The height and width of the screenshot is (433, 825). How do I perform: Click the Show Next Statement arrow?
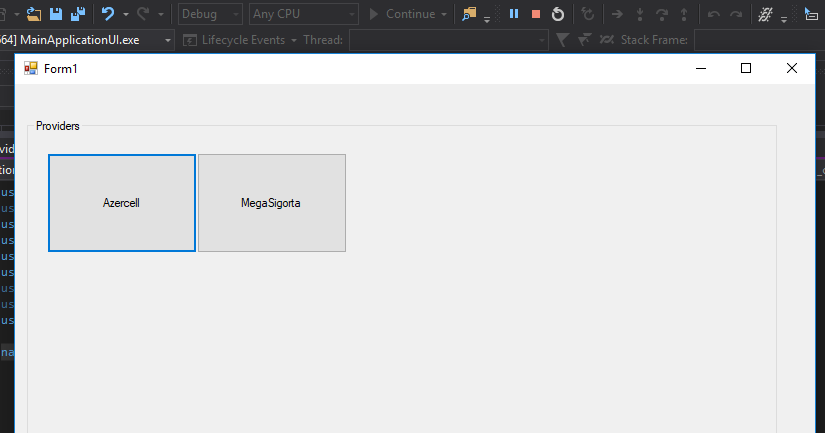[617, 14]
